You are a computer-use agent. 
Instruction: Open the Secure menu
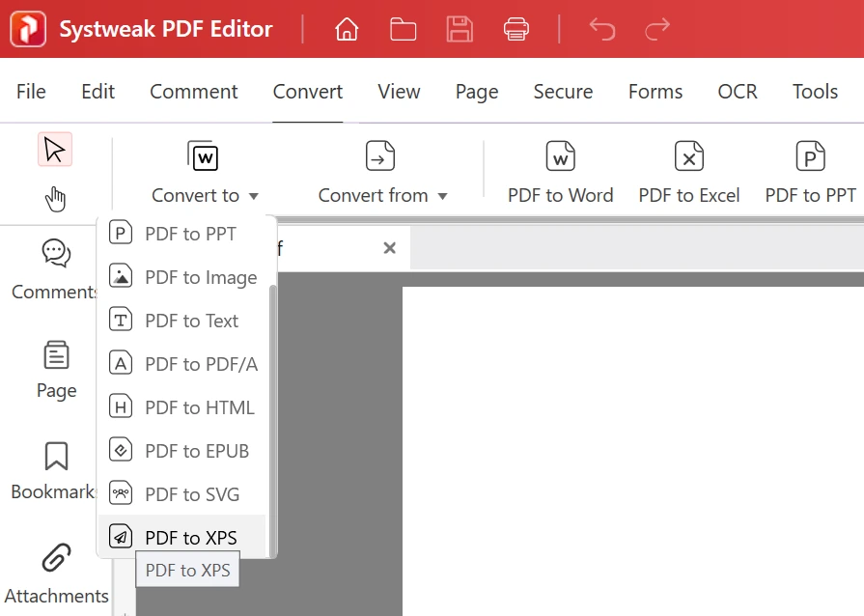tap(563, 92)
